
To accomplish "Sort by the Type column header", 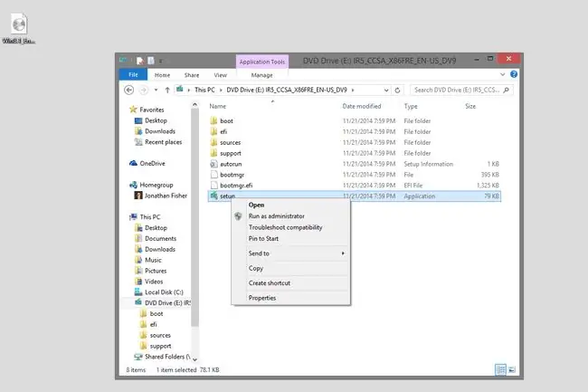I will click(x=411, y=107).
